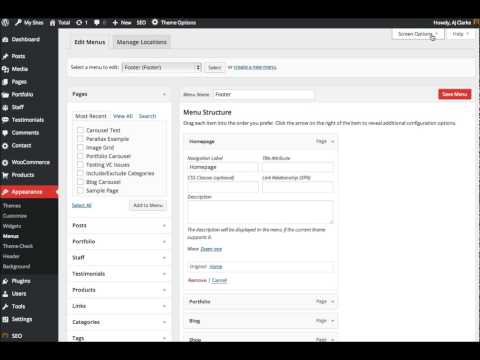Open Theme Options in admin bar
Image resolution: width=480 pixels, height=360 pixels.
point(174,22)
